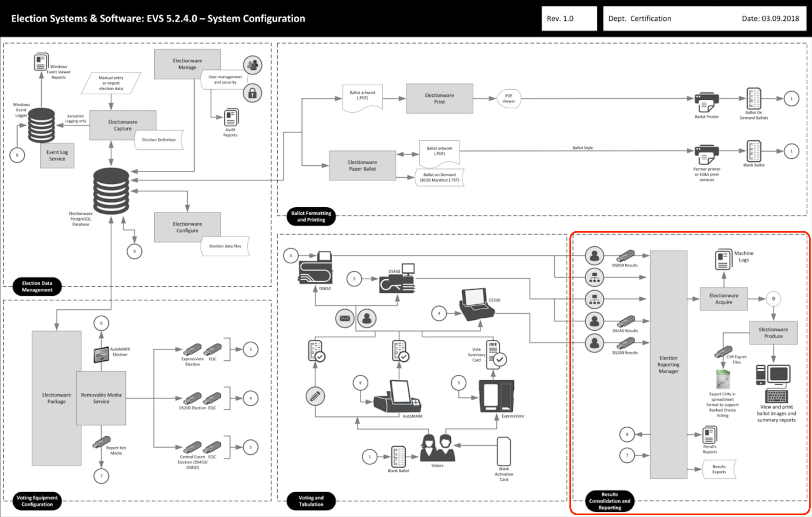Click the Election Data Management label

(x=37, y=287)
